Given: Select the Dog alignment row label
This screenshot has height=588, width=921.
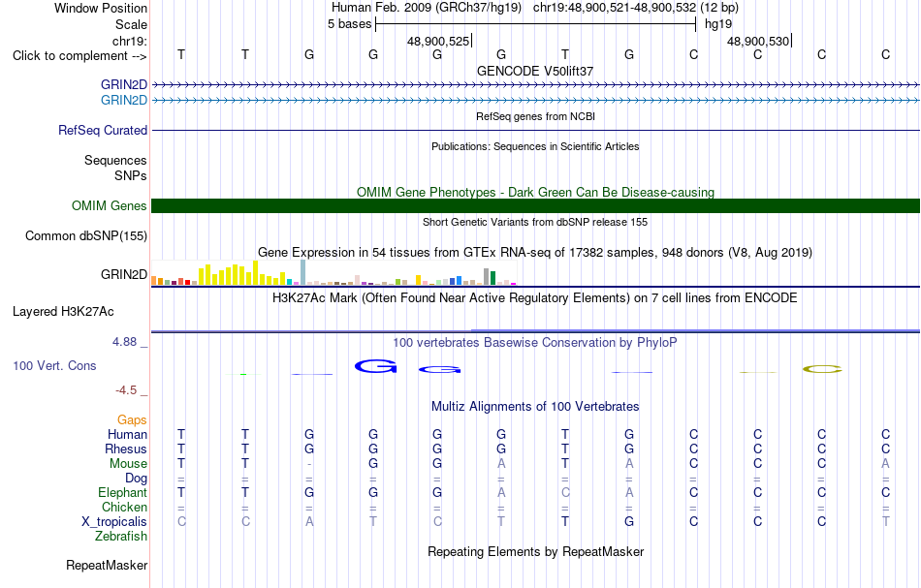Looking at the screenshot, I should point(137,479).
